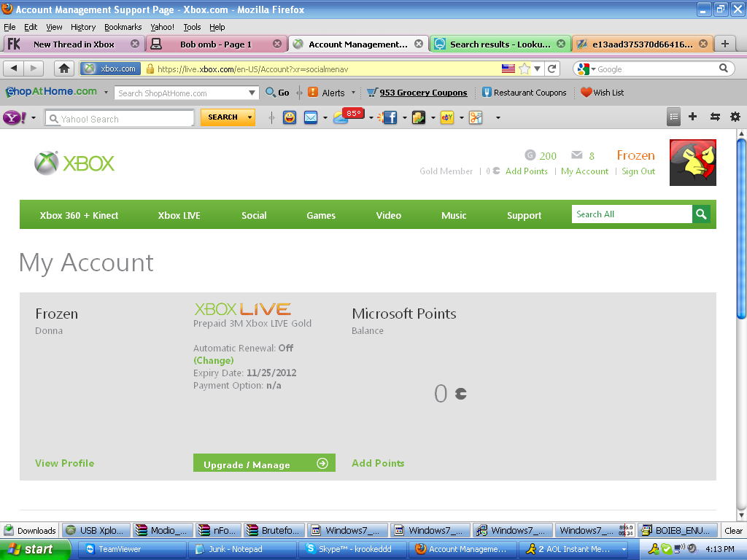Click the Google search magnifier icon
The height and width of the screenshot is (560, 747).
pos(723,69)
